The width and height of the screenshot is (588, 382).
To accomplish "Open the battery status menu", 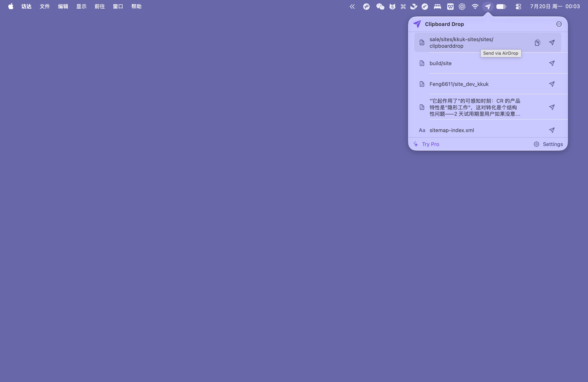I will pos(501,6).
